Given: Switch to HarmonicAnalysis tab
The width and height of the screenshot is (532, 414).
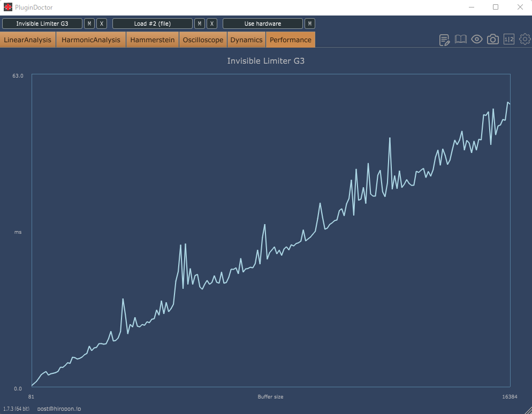Looking at the screenshot, I should (91, 40).
